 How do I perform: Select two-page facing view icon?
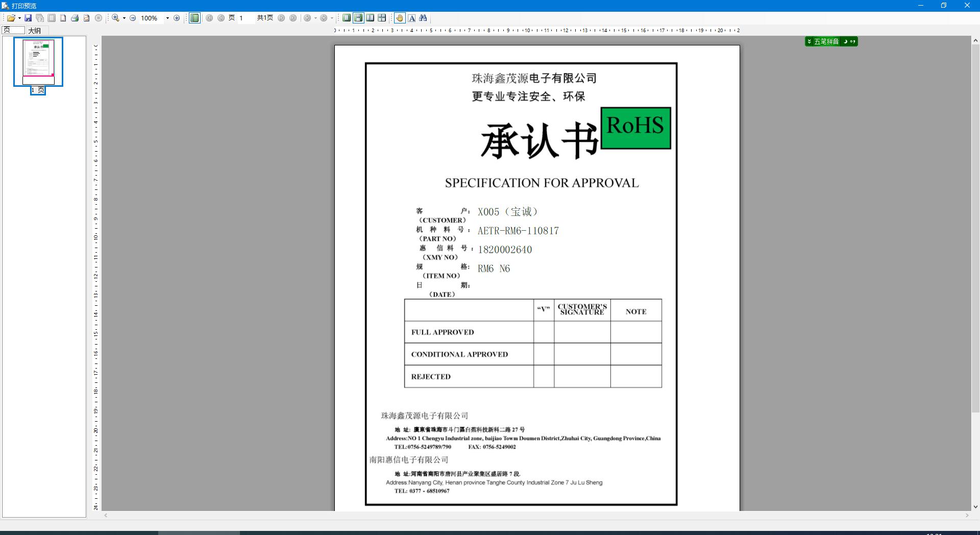(370, 18)
